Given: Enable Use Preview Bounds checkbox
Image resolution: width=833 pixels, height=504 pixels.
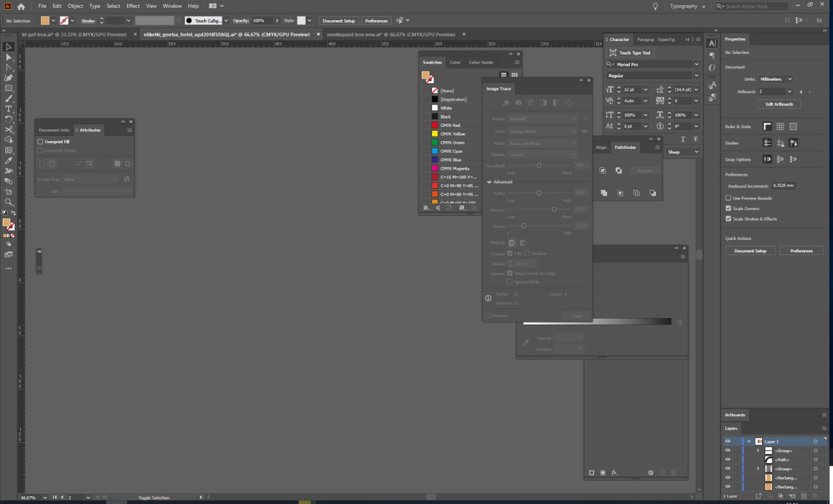Looking at the screenshot, I should [728, 198].
